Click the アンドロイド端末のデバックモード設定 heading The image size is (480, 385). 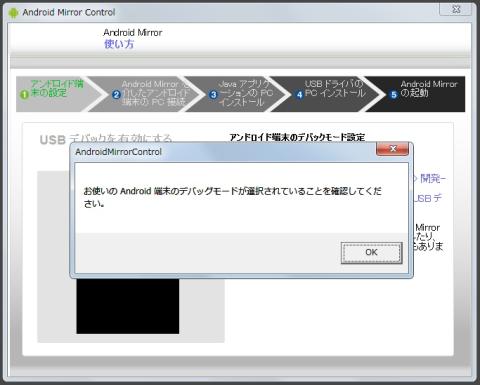click(297, 137)
